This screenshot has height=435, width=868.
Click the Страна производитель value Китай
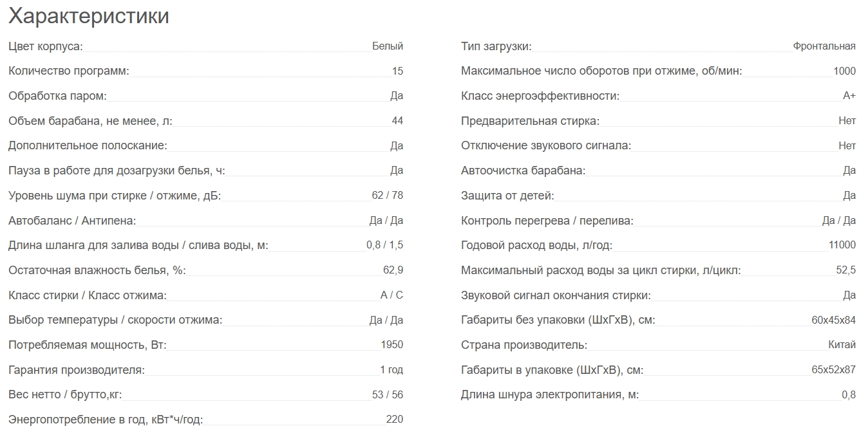point(842,345)
